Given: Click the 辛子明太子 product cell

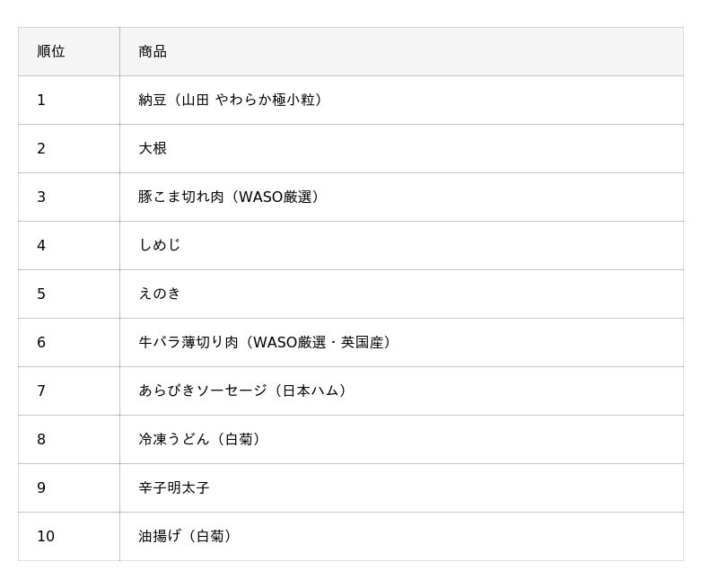Looking at the screenshot, I should 401,487.
